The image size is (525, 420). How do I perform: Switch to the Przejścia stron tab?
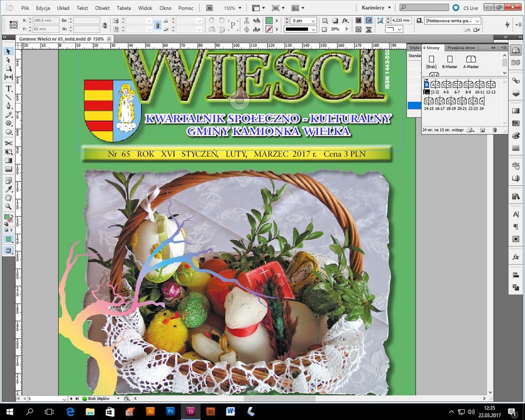click(461, 48)
